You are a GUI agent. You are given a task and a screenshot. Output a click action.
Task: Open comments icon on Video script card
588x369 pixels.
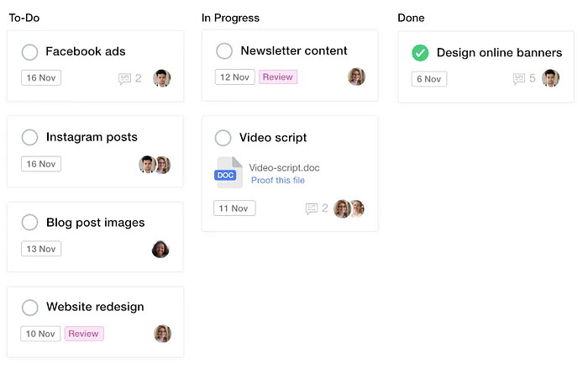312,208
